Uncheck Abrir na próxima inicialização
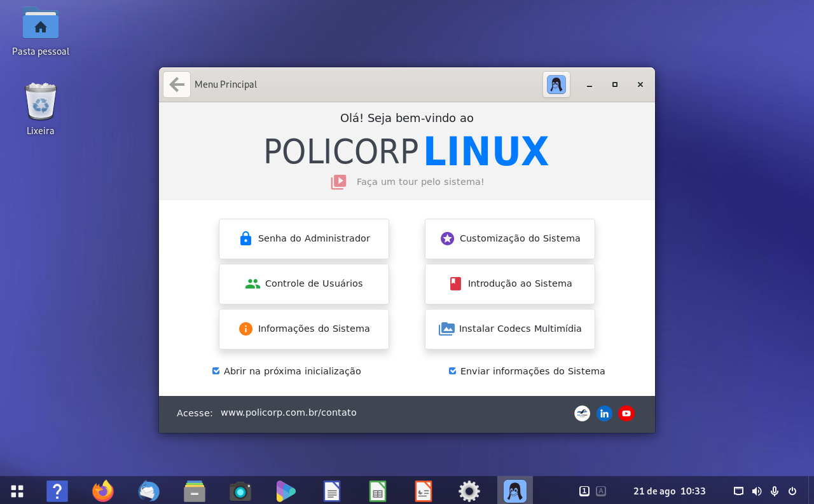 pyautogui.click(x=216, y=371)
